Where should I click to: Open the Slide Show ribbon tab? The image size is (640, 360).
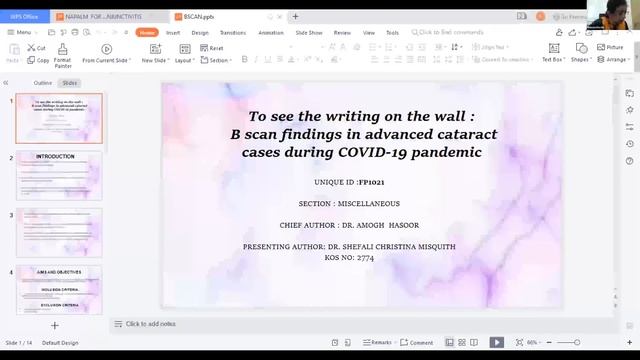[x=309, y=33]
